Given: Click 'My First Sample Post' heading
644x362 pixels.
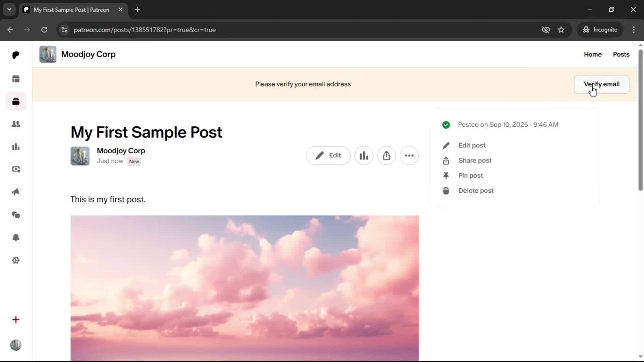Looking at the screenshot, I should pos(146,132).
